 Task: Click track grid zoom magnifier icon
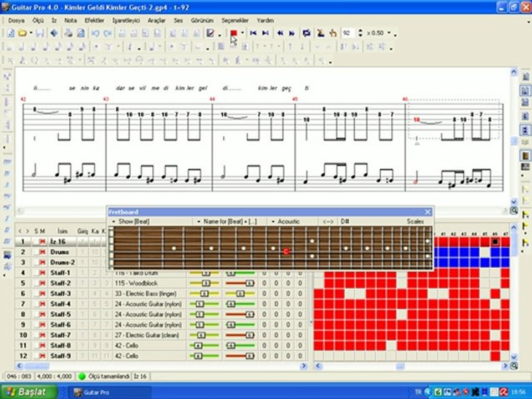tap(514, 366)
